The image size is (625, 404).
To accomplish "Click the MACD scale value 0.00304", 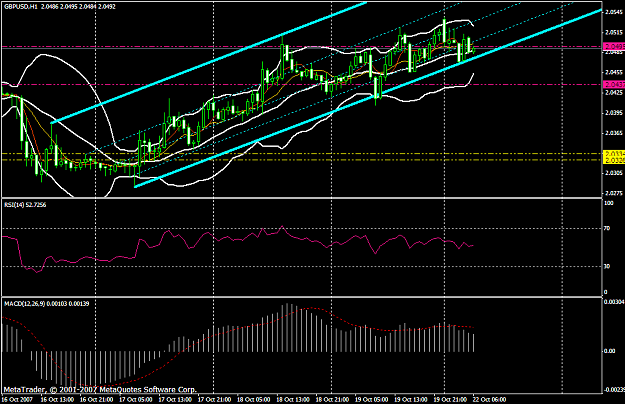I will (x=614, y=302).
